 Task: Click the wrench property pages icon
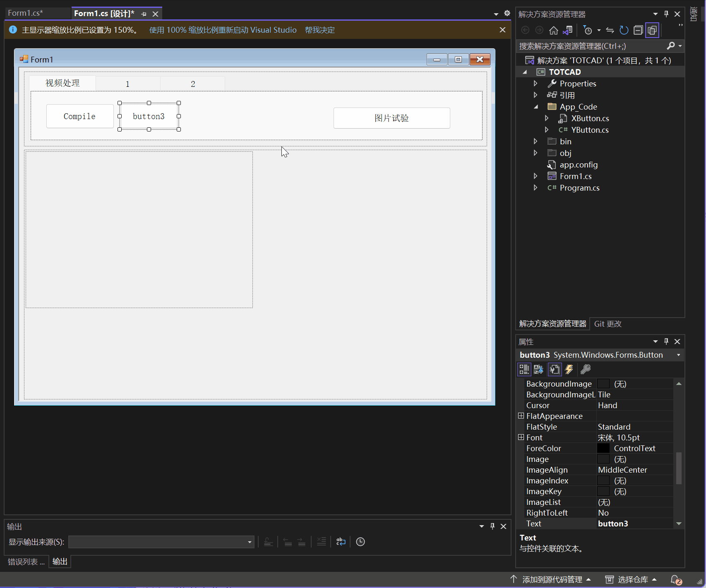tap(586, 369)
